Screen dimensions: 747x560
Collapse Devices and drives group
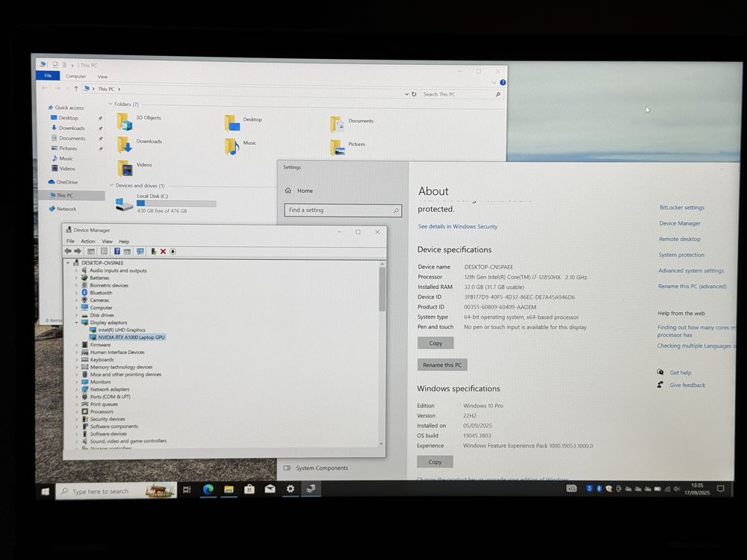pos(111,185)
